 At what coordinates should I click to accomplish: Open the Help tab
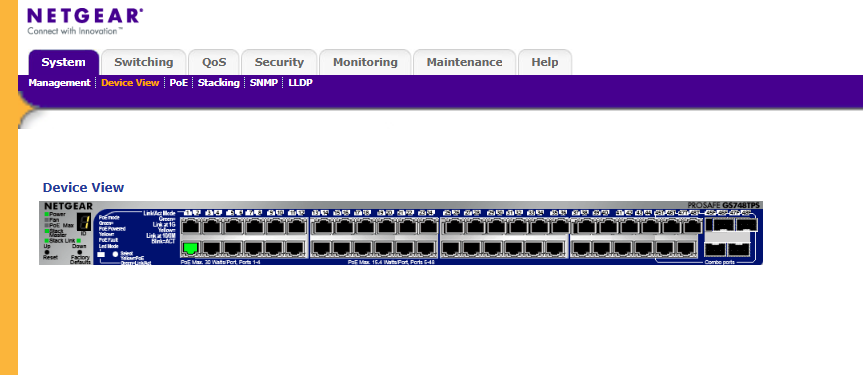(x=544, y=62)
